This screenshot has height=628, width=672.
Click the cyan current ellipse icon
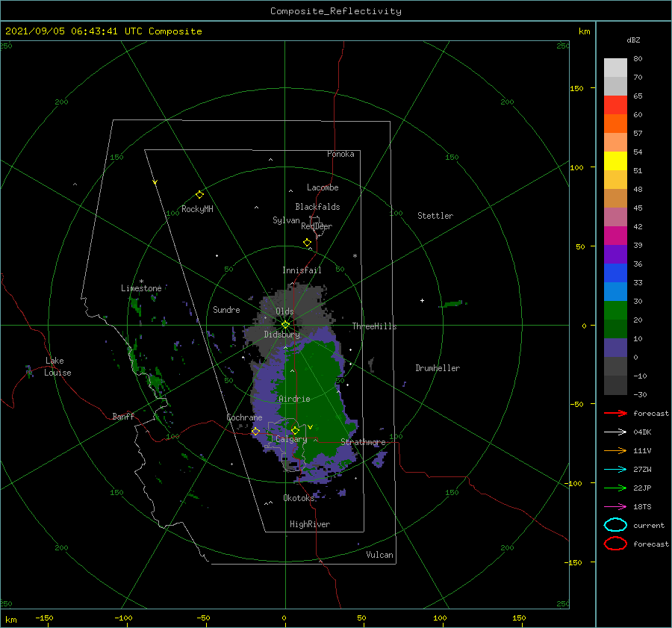tap(615, 525)
